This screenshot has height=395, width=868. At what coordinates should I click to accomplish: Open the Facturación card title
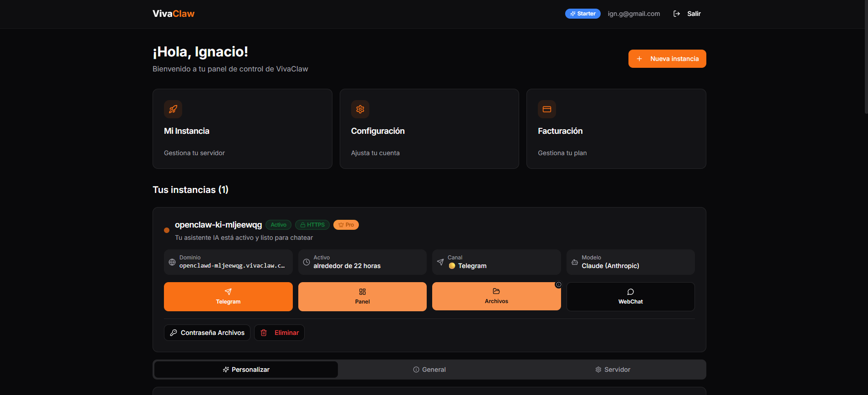pyautogui.click(x=560, y=131)
